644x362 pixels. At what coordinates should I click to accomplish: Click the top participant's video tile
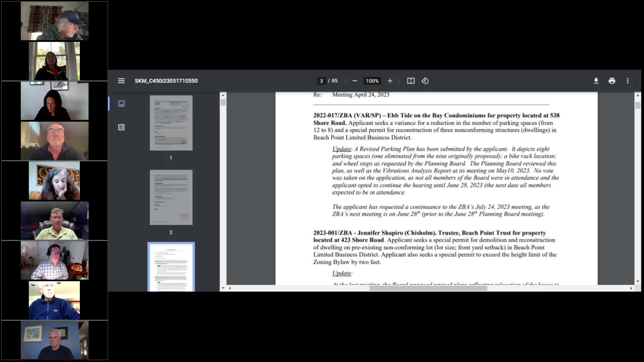(x=55, y=21)
